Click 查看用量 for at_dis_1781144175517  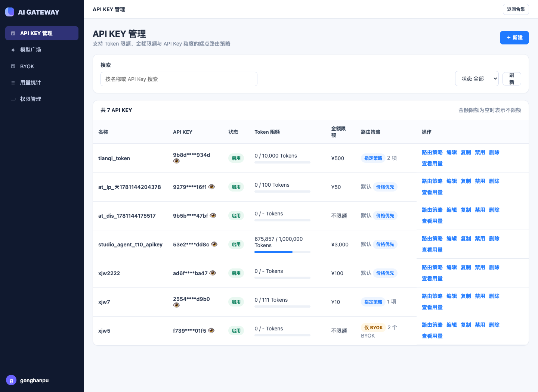[x=432, y=221]
